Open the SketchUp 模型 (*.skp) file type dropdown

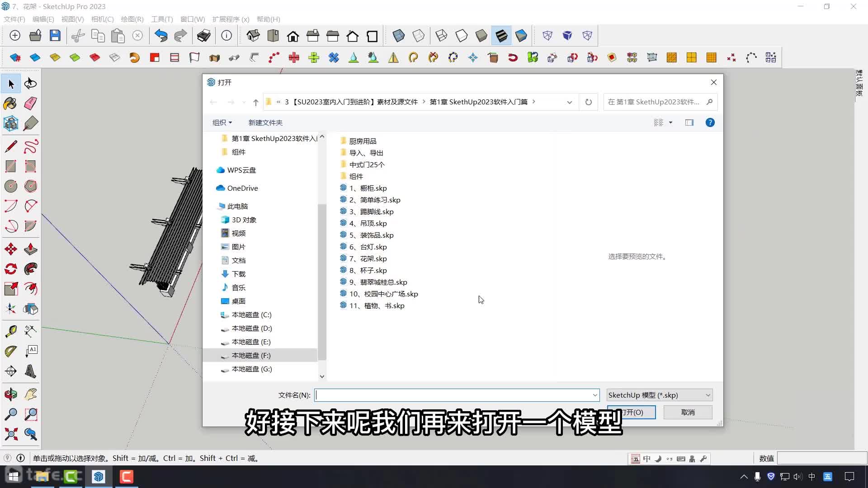coord(660,395)
